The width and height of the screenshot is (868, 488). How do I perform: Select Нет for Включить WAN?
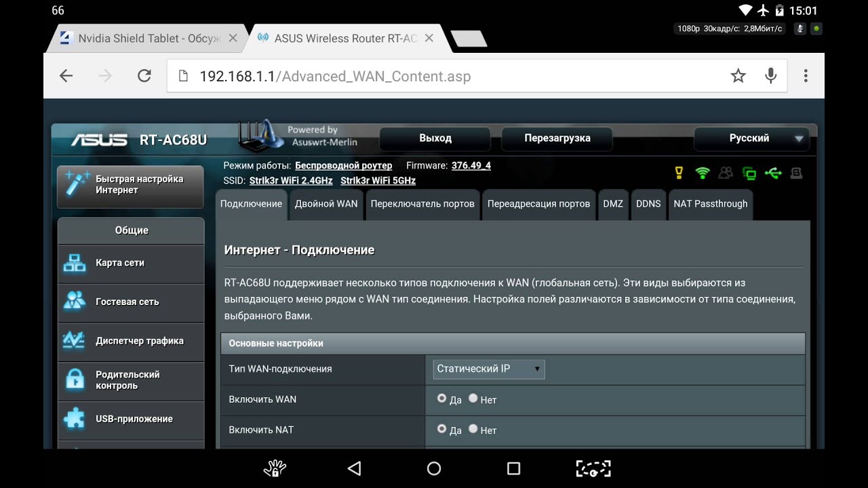tap(473, 399)
